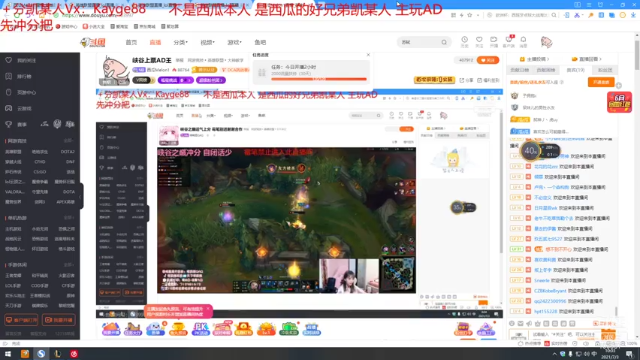Click the Douyu logo
This screenshot has width=640, height=360.
click(x=93, y=42)
